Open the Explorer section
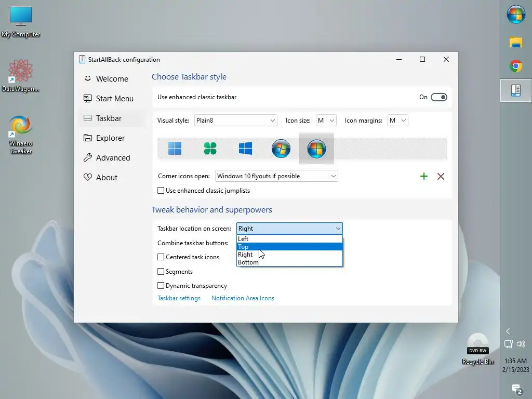The image size is (532, 399). click(x=112, y=138)
